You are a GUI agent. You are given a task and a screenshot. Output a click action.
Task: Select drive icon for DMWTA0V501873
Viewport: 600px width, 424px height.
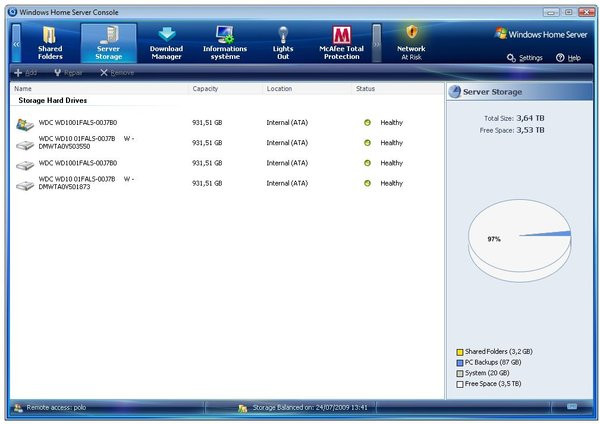pos(25,186)
